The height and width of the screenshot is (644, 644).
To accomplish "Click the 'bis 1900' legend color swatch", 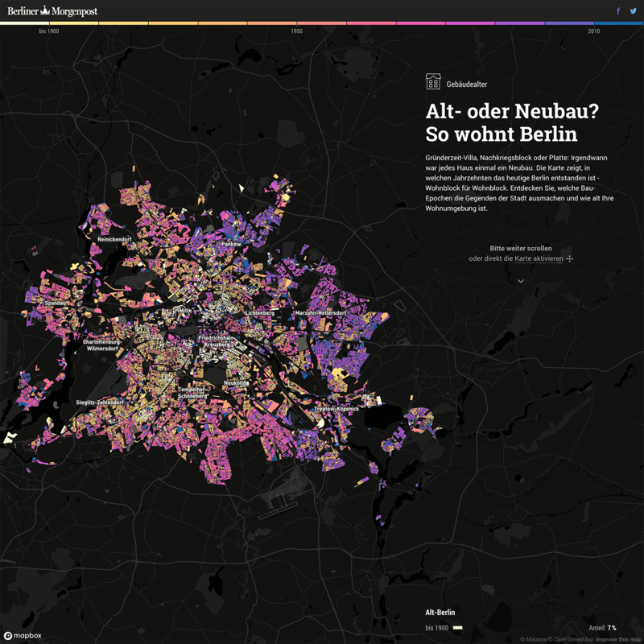I will [456, 627].
